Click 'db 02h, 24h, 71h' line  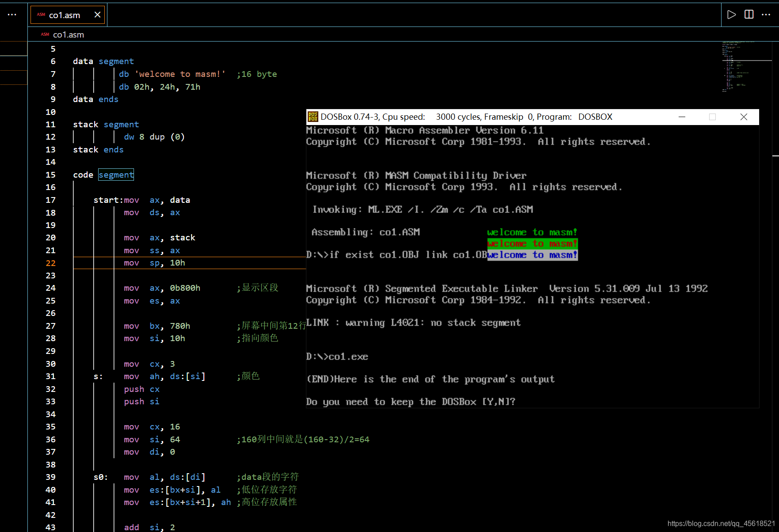(x=160, y=87)
